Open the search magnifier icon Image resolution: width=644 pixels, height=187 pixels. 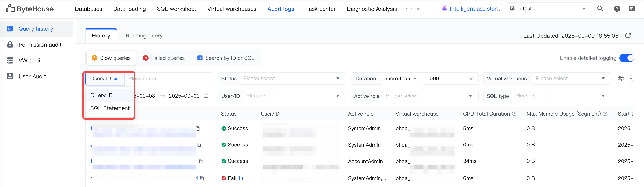coord(600,9)
